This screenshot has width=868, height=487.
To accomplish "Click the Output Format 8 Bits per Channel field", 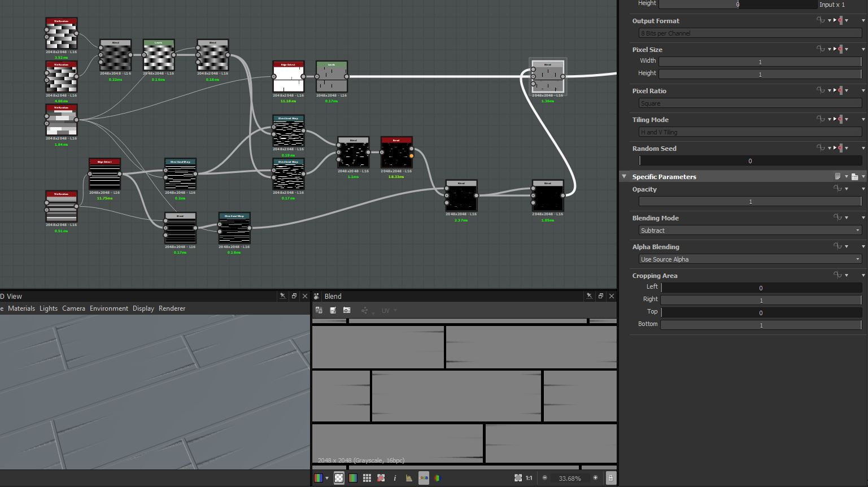I will tap(751, 33).
